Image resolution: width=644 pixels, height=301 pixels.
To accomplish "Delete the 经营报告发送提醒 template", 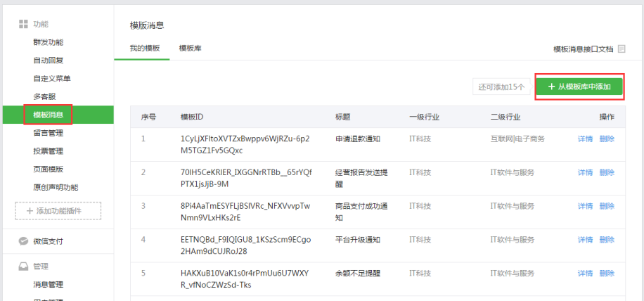I will point(607,172).
